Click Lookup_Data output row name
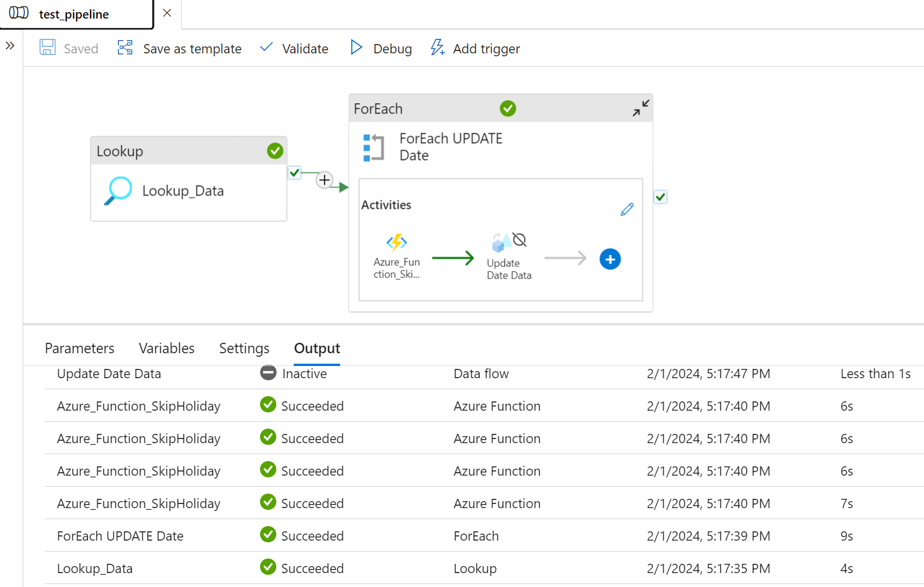 click(95, 568)
